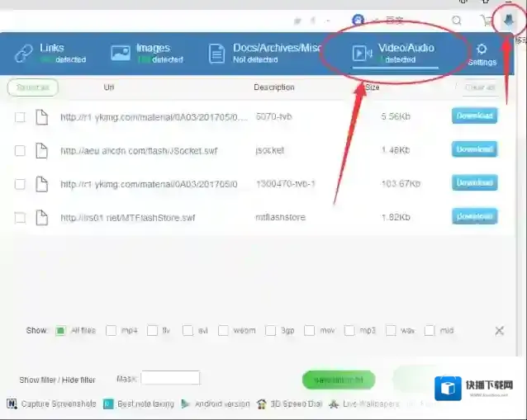527x420 pixels.
Task: Click the browser search magnifier icon
Action: (457, 21)
